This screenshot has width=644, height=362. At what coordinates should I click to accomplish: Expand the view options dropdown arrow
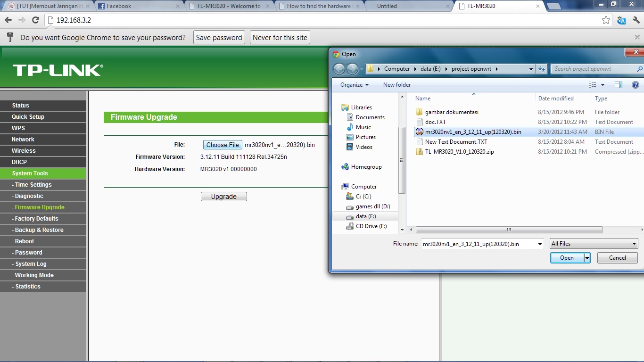pyautogui.click(x=603, y=85)
